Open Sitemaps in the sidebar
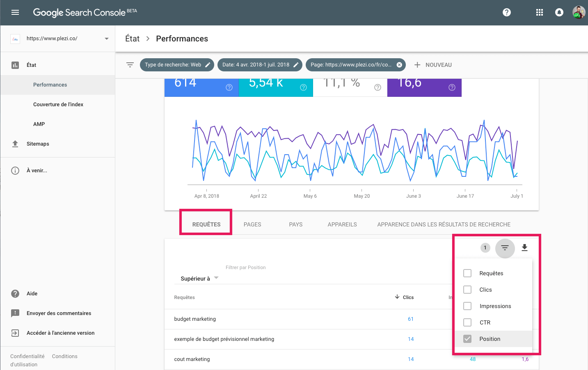Image resolution: width=588 pixels, height=370 pixels. click(x=58, y=144)
